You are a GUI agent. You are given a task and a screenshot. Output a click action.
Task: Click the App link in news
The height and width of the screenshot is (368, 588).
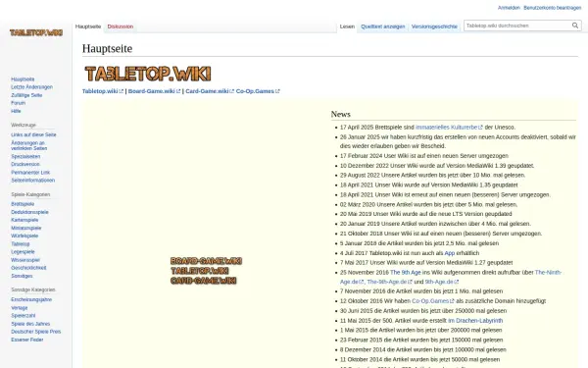[450, 253]
